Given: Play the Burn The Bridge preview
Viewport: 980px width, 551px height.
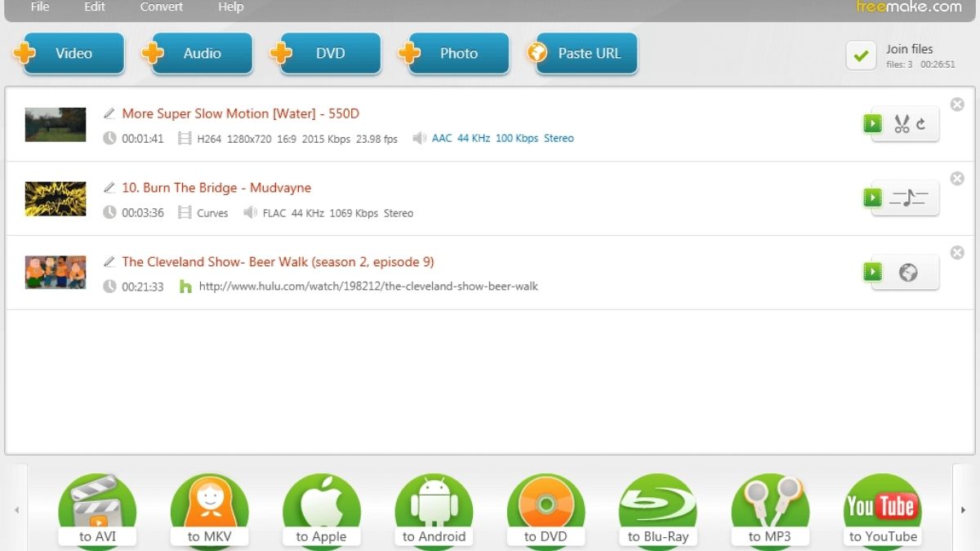Looking at the screenshot, I should pos(873,198).
